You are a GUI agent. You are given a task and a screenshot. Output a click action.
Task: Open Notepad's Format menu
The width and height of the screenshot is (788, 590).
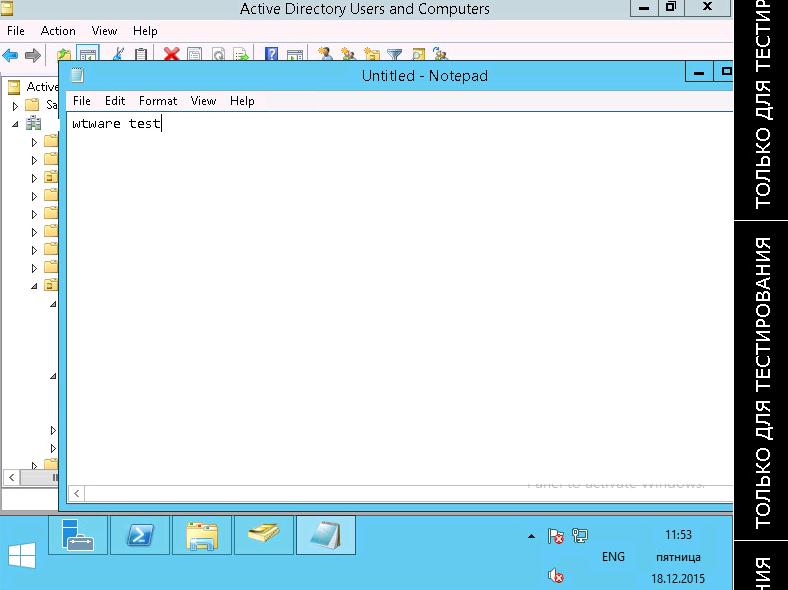coord(158,101)
